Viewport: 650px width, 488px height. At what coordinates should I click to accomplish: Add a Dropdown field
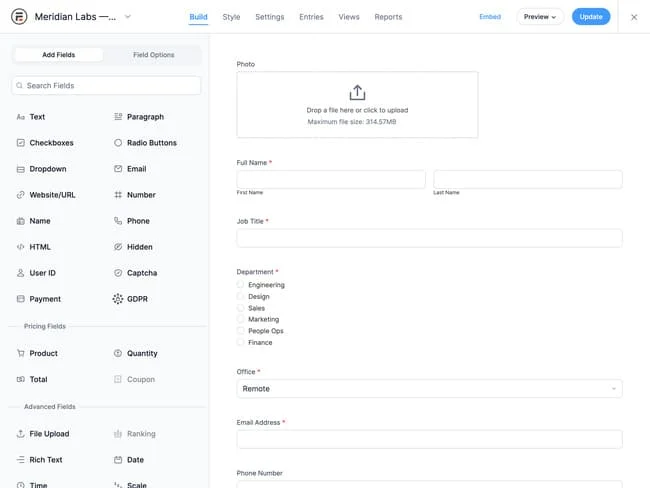(x=41, y=169)
